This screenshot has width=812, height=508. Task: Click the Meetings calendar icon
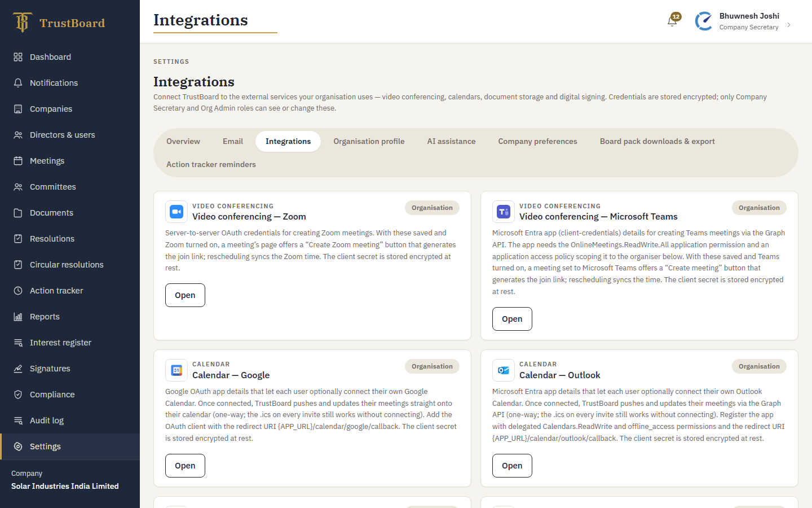(18, 161)
